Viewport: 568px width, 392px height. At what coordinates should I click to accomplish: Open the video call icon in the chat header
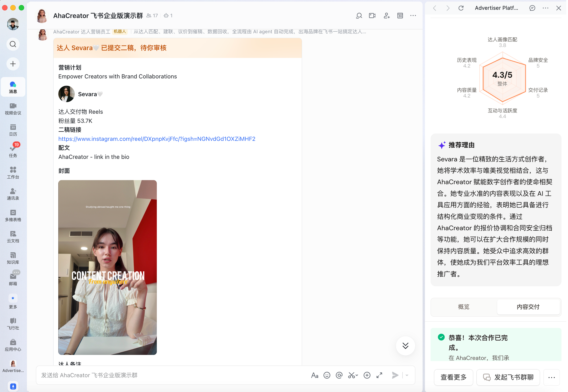tap(372, 16)
